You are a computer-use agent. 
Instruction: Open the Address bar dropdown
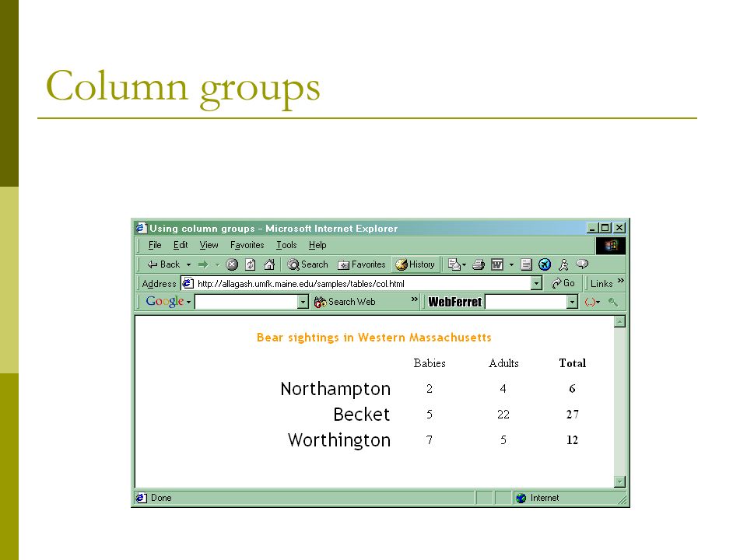[536, 284]
